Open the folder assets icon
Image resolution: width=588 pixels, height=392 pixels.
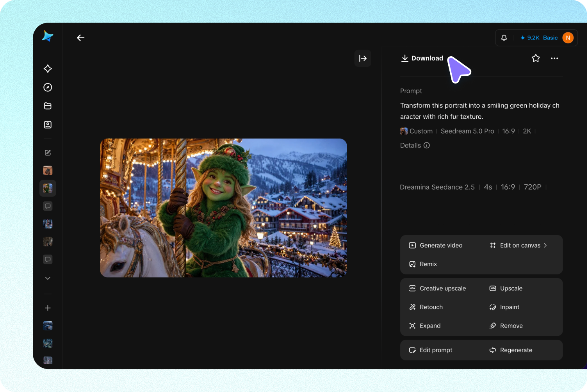(48, 106)
